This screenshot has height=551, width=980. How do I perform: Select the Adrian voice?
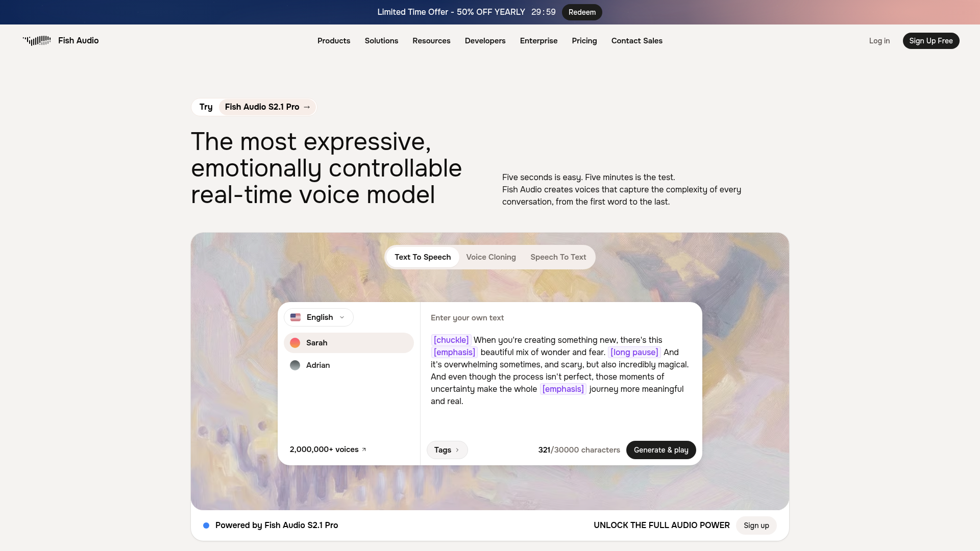pyautogui.click(x=349, y=365)
